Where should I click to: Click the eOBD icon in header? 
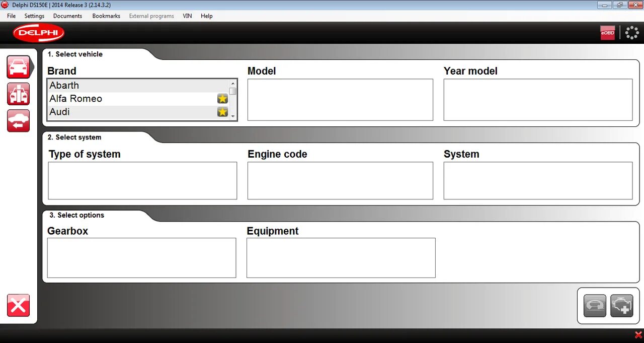click(x=608, y=33)
